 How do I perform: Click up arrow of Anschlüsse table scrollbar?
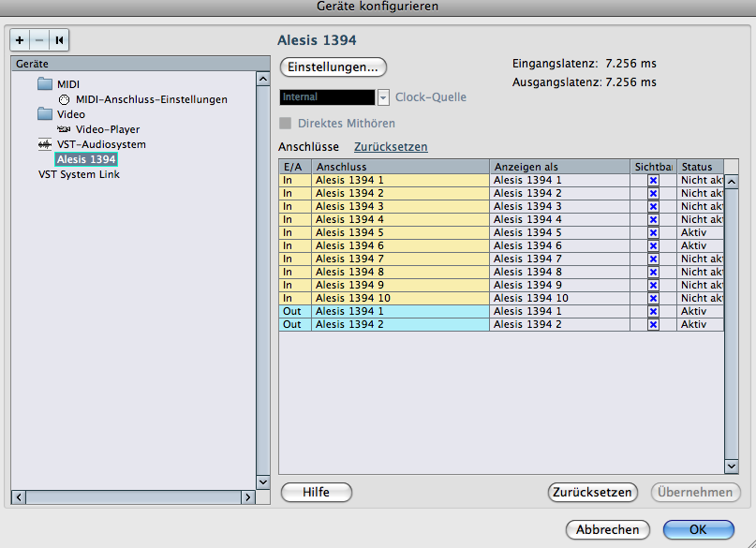coord(732,182)
